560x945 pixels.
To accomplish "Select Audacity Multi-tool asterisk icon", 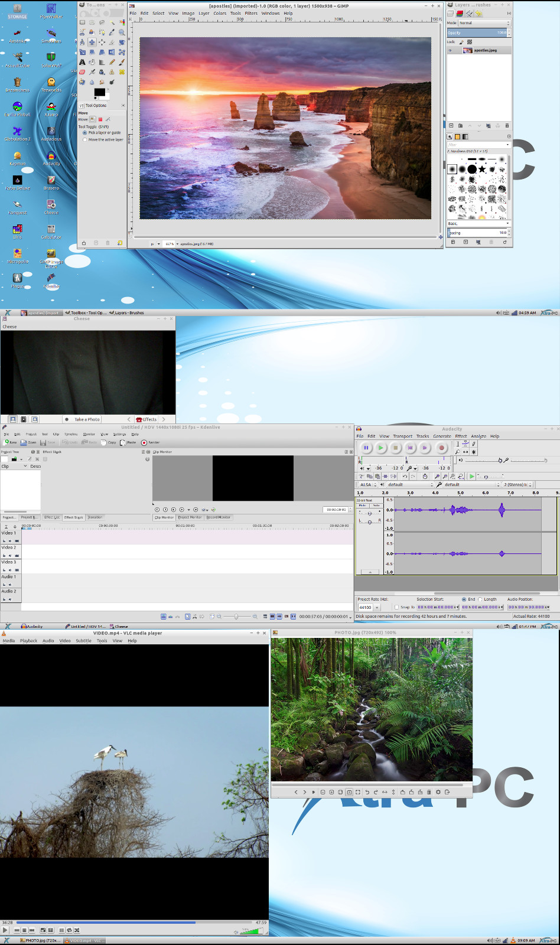I will point(473,452).
